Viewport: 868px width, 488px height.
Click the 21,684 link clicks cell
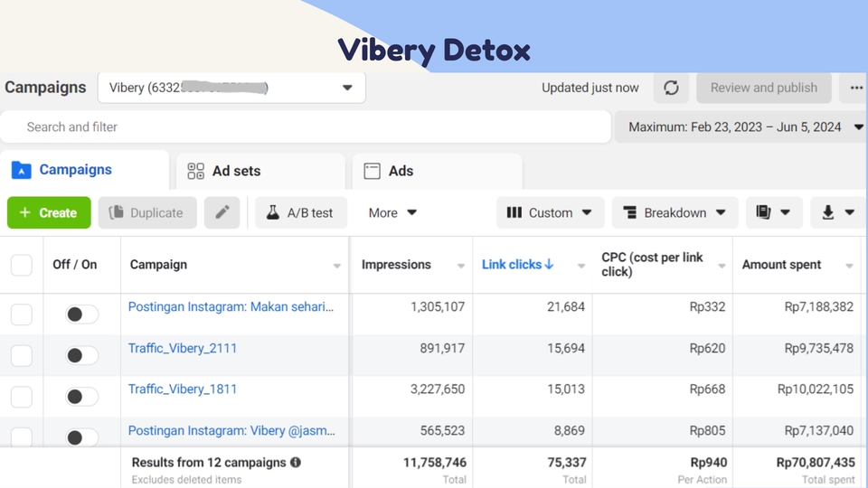click(566, 306)
